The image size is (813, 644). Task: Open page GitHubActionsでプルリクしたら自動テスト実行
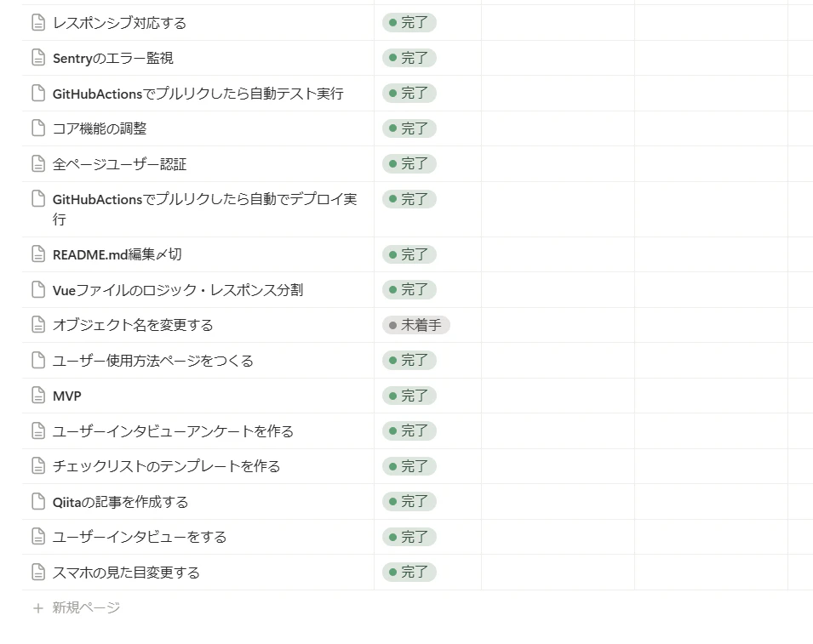click(198, 94)
